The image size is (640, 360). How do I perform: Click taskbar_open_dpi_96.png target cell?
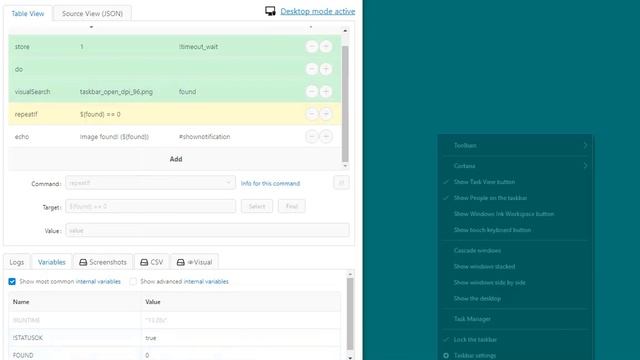[x=116, y=92]
